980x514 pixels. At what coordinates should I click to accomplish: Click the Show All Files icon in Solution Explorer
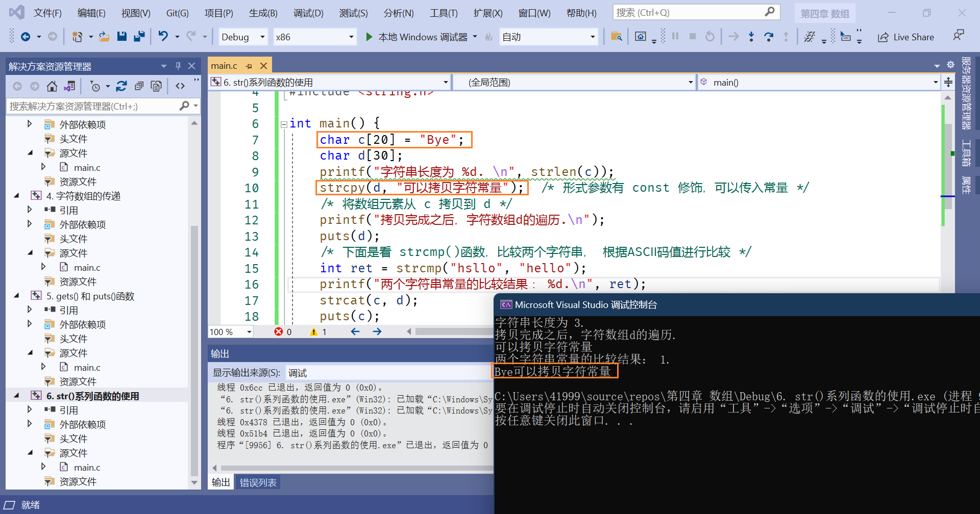point(156,86)
